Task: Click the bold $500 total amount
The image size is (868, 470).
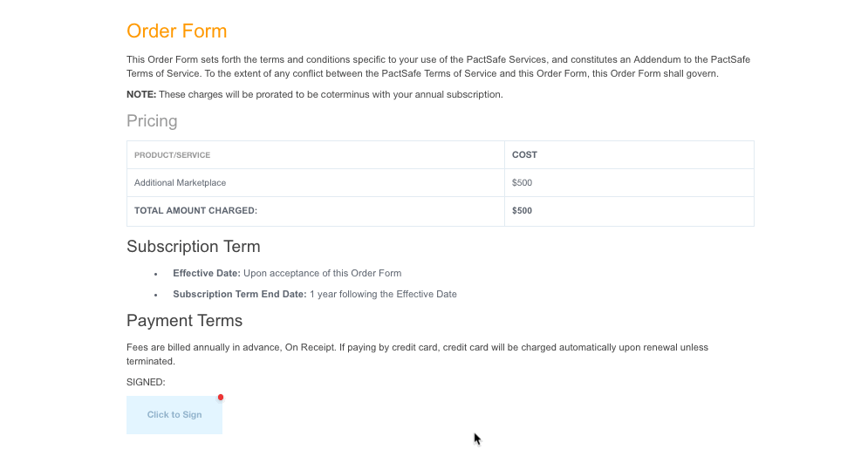Action: click(522, 210)
